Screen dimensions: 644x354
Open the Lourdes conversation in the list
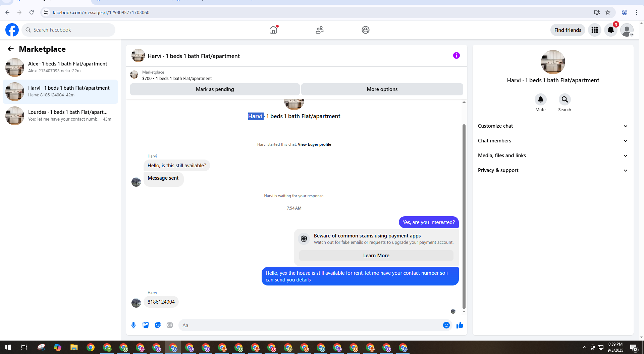click(x=60, y=116)
